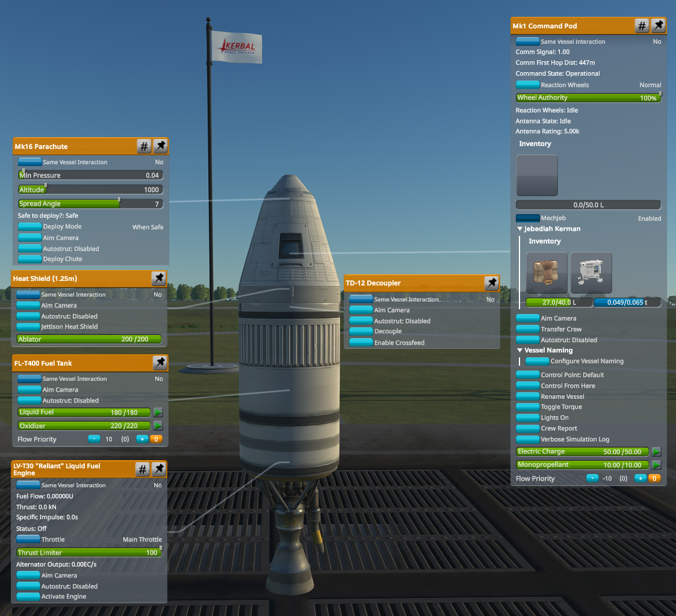Reset Command Pod flow priority to zero
Viewport: 676px width, 616px height.
[x=654, y=478]
